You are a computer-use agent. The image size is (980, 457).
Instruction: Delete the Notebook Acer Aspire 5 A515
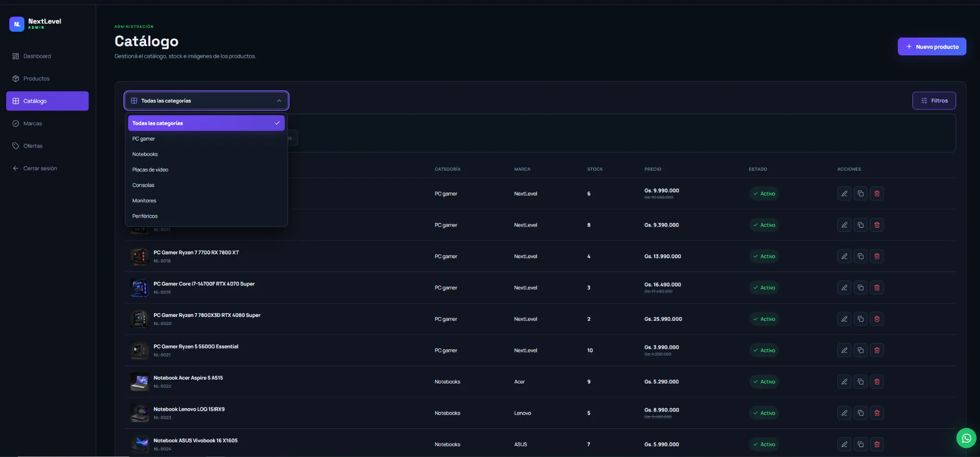tap(877, 381)
